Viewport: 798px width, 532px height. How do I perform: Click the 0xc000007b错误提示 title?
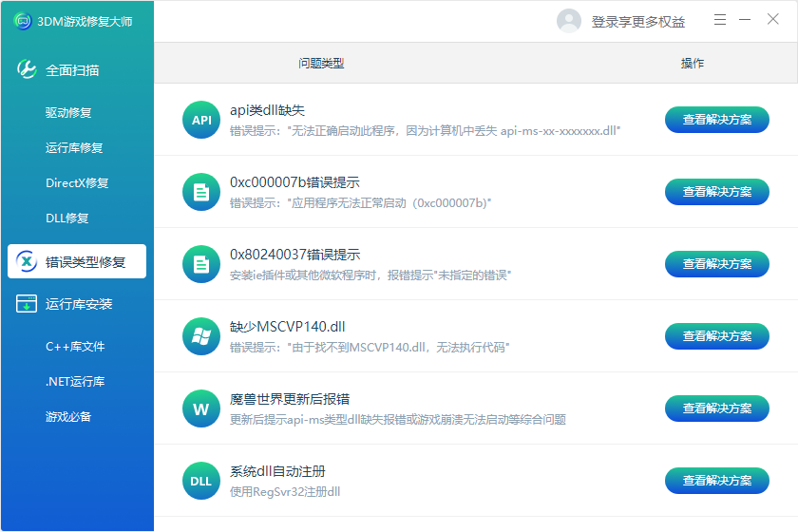294,182
